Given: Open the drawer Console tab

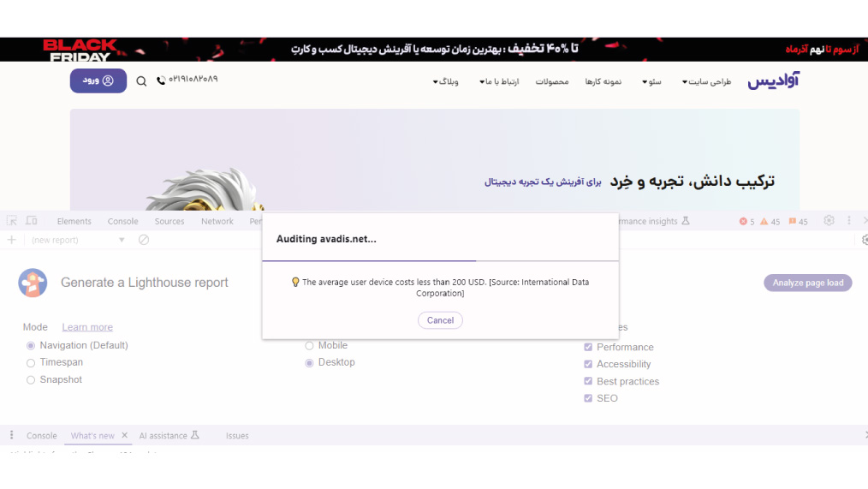Looking at the screenshot, I should point(42,435).
